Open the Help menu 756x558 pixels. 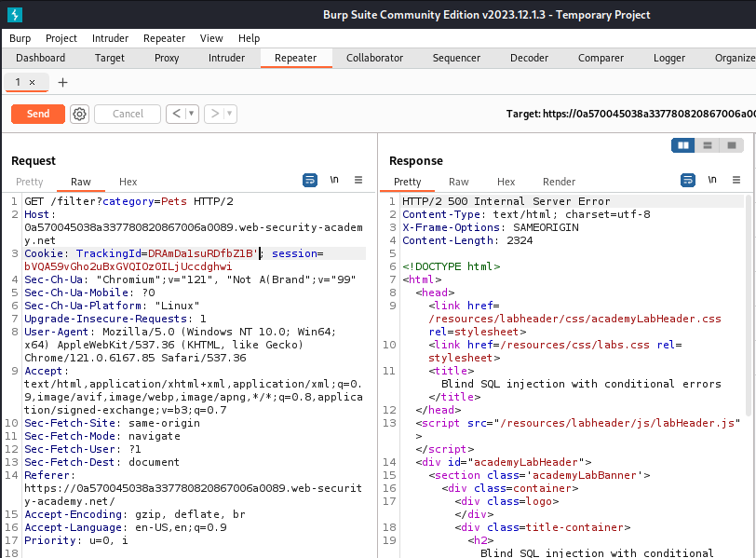point(250,38)
